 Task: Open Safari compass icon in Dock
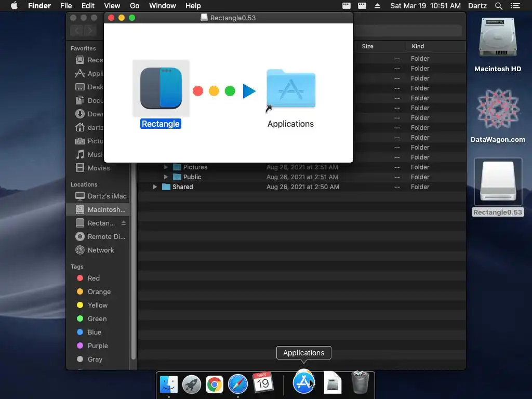pyautogui.click(x=238, y=384)
